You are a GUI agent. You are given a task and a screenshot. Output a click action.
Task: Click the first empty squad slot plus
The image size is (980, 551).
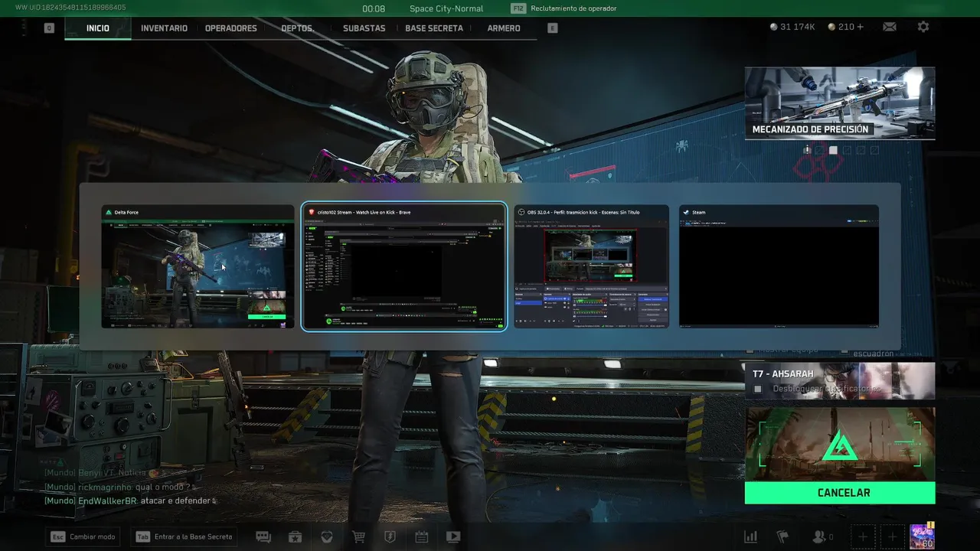coord(863,537)
